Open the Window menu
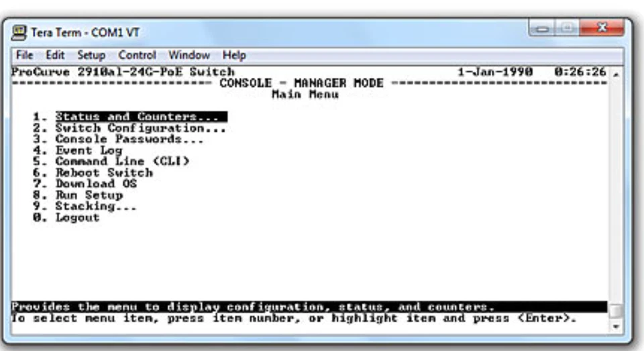 point(189,55)
